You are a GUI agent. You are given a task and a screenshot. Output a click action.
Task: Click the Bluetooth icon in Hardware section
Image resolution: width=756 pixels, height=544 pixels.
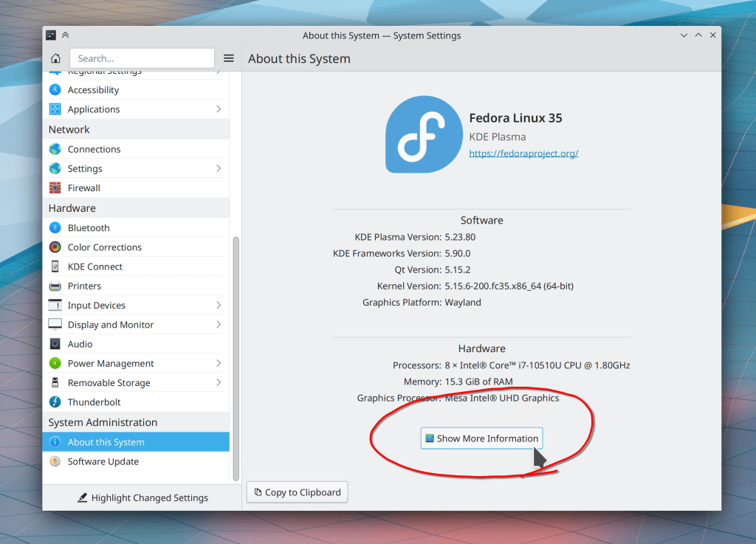tap(55, 228)
